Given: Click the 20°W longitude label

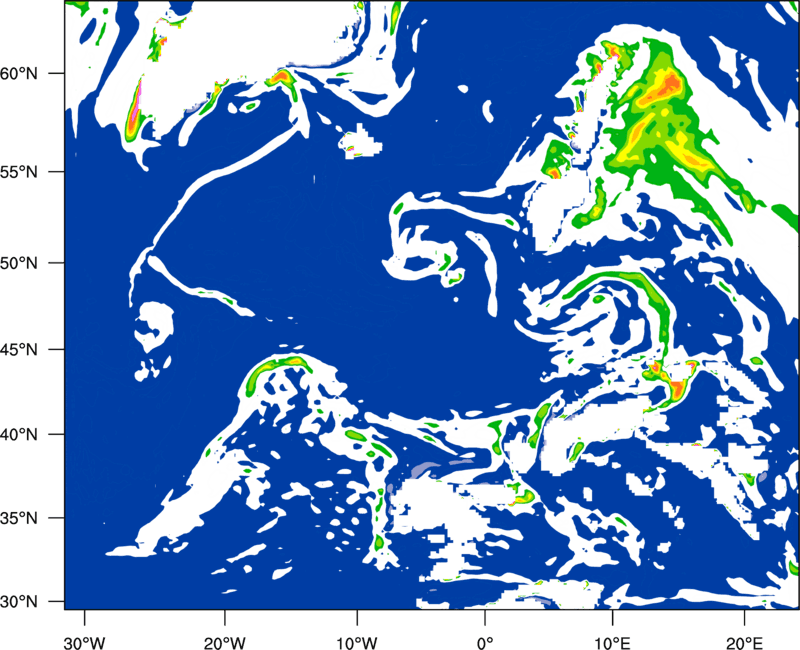Looking at the screenshot, I should coord(225,643).
